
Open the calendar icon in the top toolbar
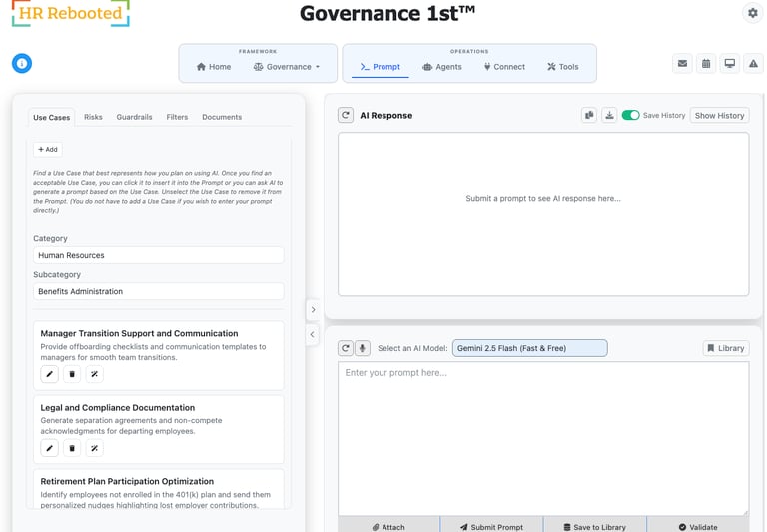[706, 64]
